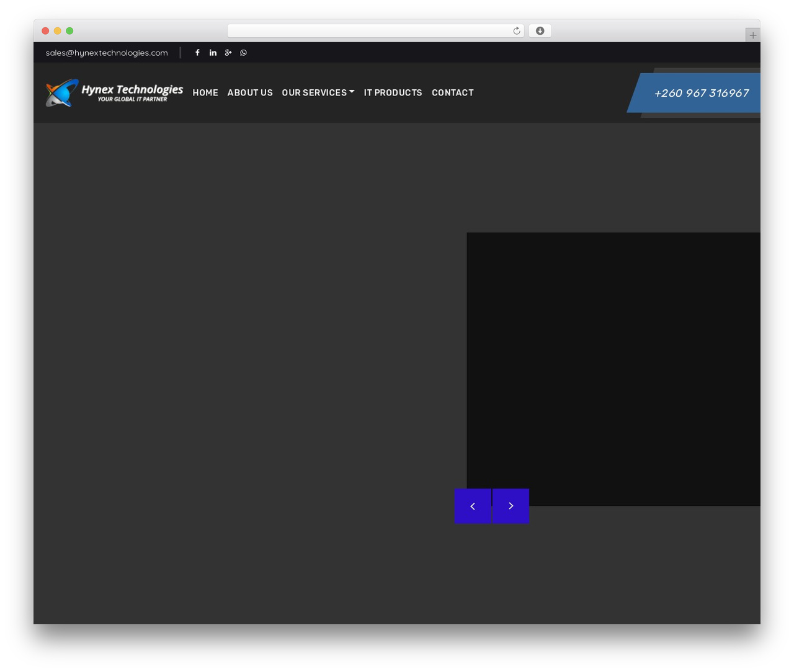The image size is (794, 672).
Task: Open the LinkedIn social icon
Action: 213,53
